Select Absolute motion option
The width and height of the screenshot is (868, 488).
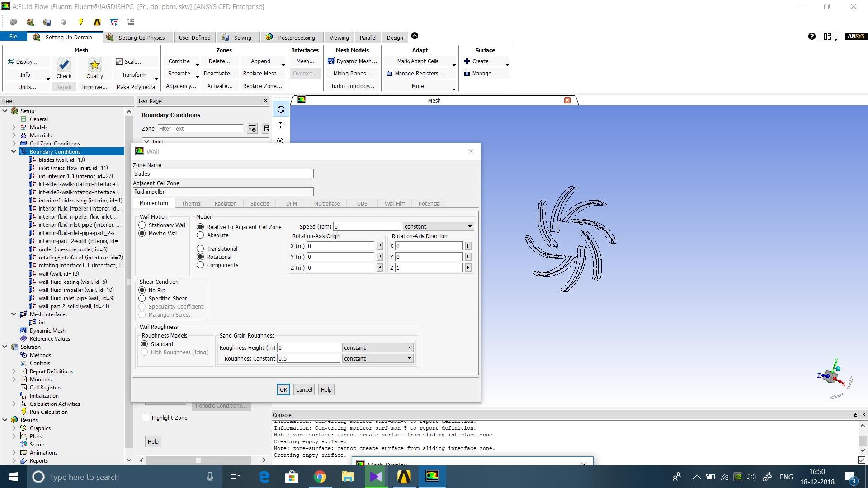pyautogui.click(x=200, y=235)
